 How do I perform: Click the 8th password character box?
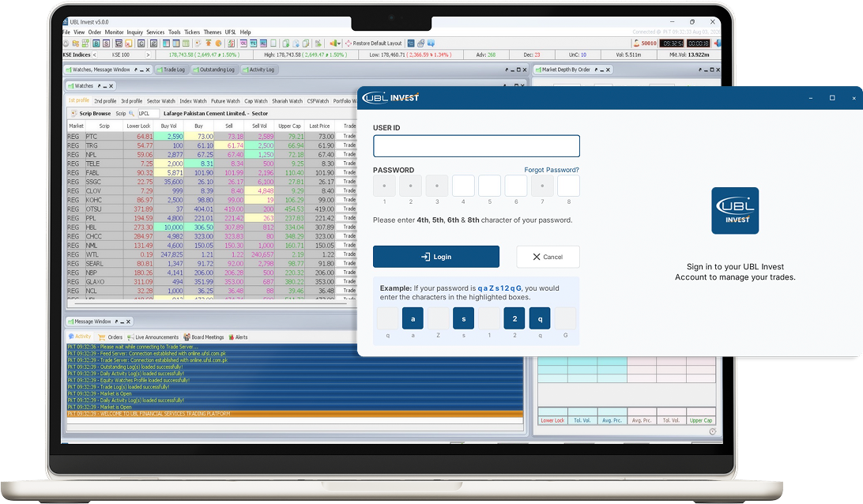pos(568,186)
